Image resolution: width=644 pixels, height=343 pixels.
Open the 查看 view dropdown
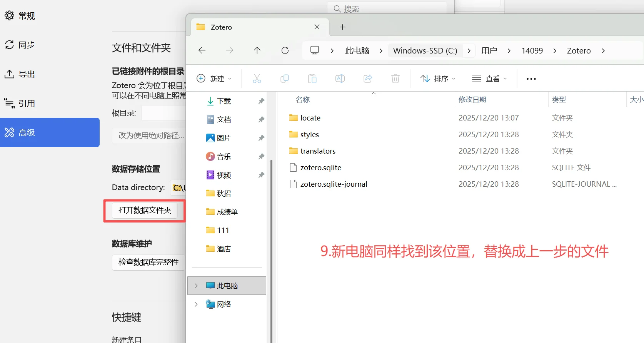490,79
